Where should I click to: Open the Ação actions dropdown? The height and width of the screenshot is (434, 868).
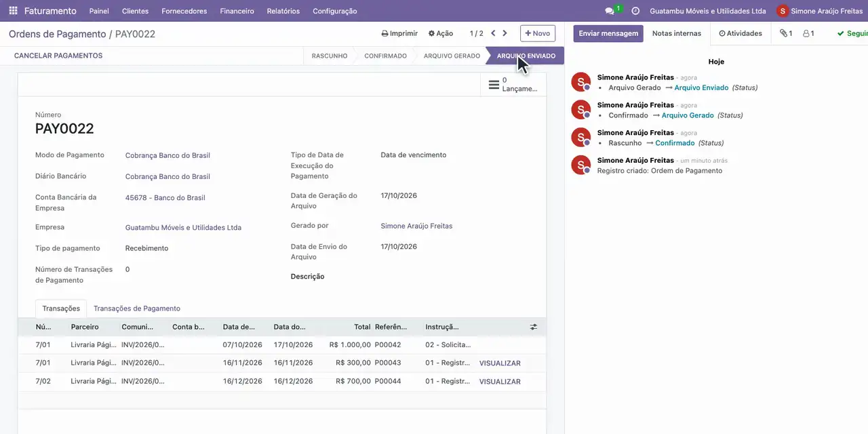click(x=441, y=33)
